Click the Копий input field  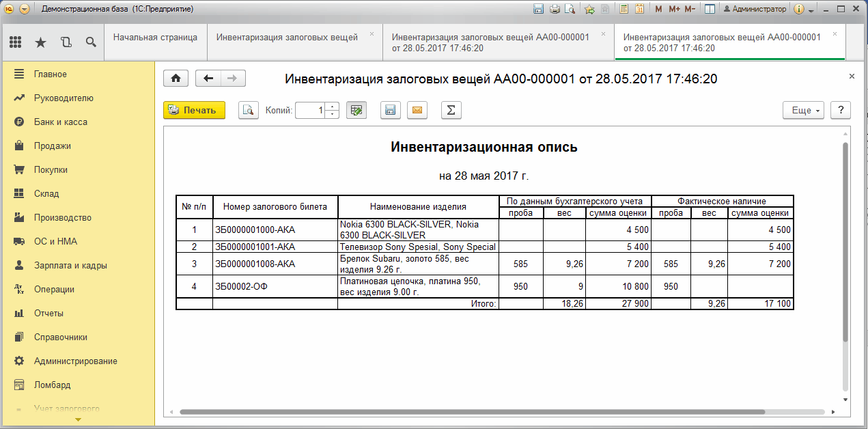311,110
